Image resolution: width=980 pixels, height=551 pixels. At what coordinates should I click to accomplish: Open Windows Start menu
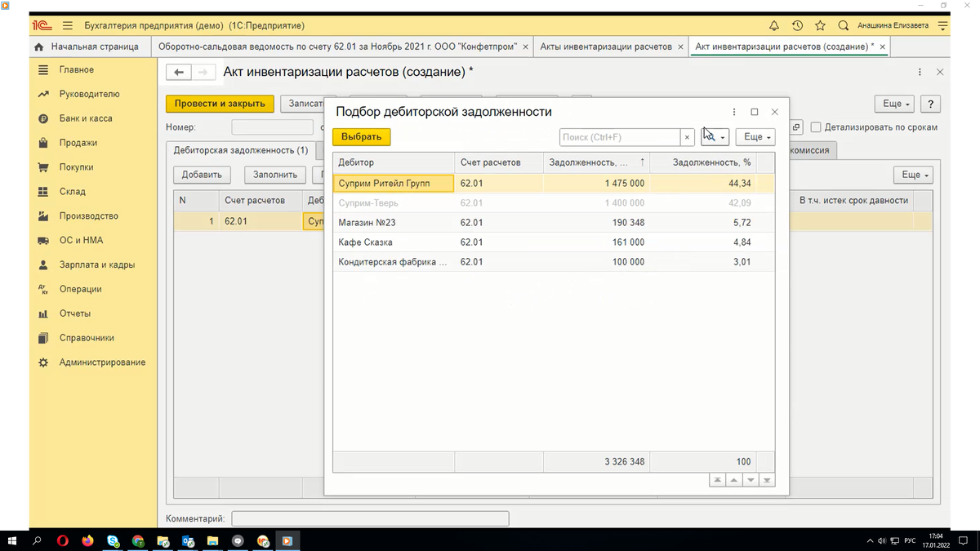tap(12, 540)
